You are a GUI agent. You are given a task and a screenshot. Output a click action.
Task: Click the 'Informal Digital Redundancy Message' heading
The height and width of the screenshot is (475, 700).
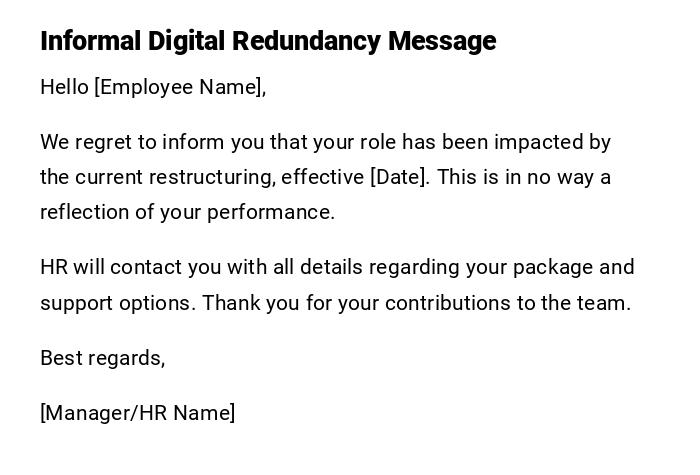point(268,41)
